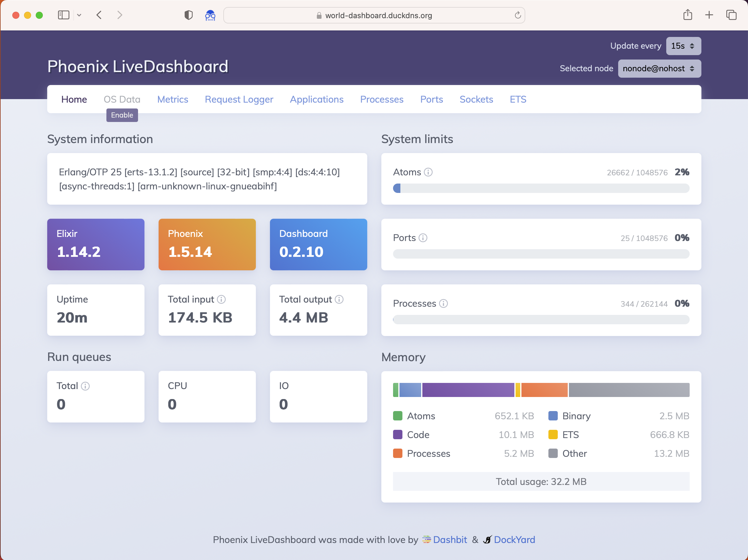Click the Total input info icon
This screenshot has width=748, height=560.
point(221,300)
